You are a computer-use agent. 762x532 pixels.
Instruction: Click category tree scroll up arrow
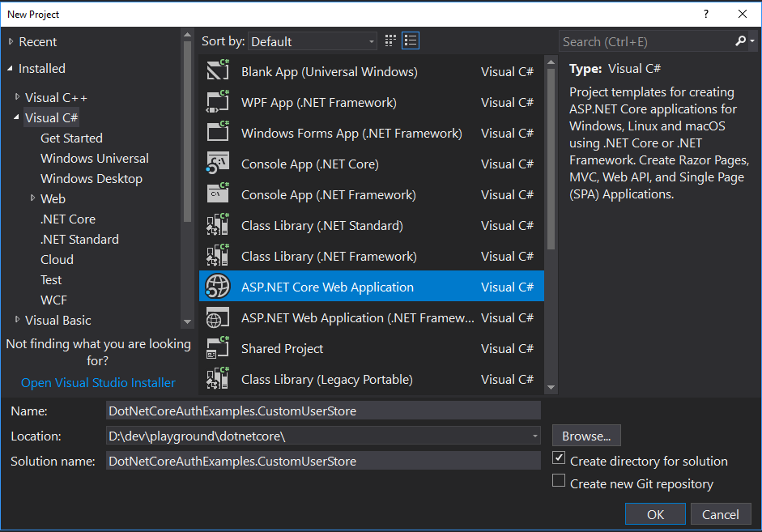(x=187, y=35)
